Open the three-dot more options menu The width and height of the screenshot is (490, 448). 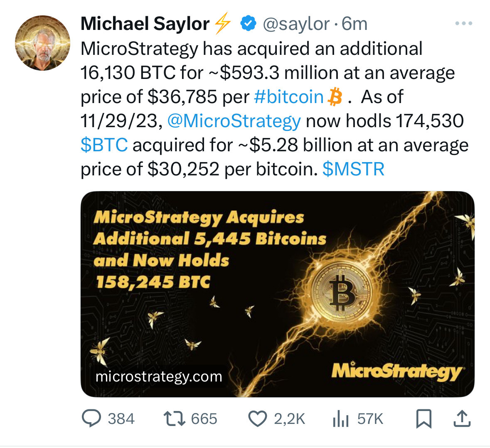[x=464, y=23]
